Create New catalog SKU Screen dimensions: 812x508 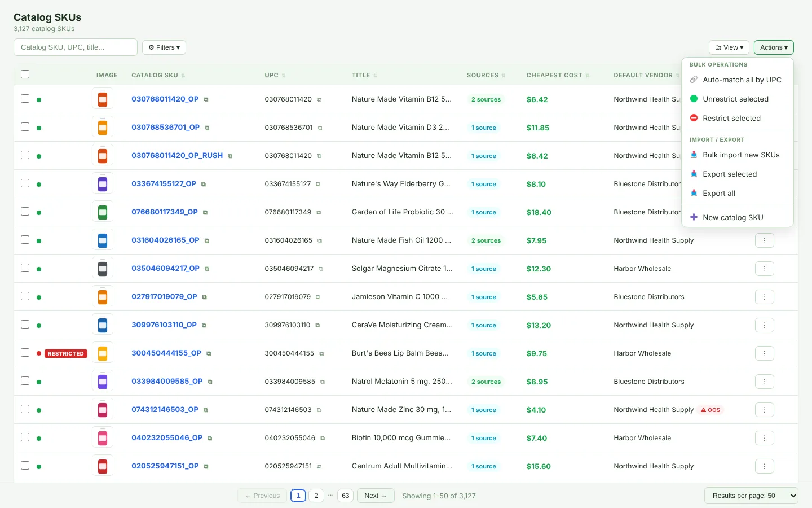coord(738,218)
